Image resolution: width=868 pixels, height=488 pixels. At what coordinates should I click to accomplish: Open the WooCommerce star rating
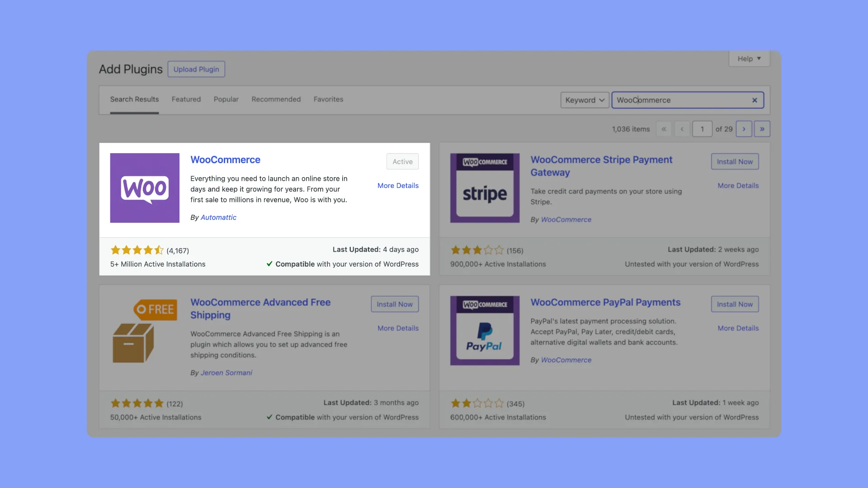tap(137, 250)
